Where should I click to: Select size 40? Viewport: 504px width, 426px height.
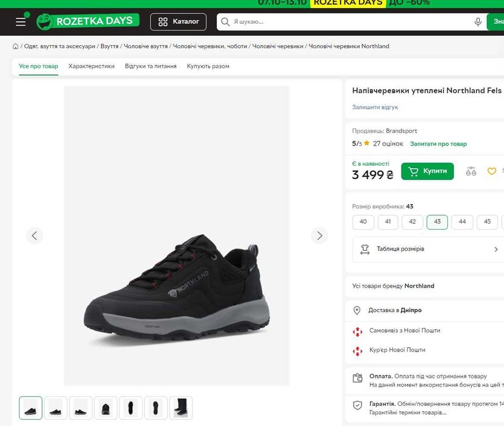(363, 222)
